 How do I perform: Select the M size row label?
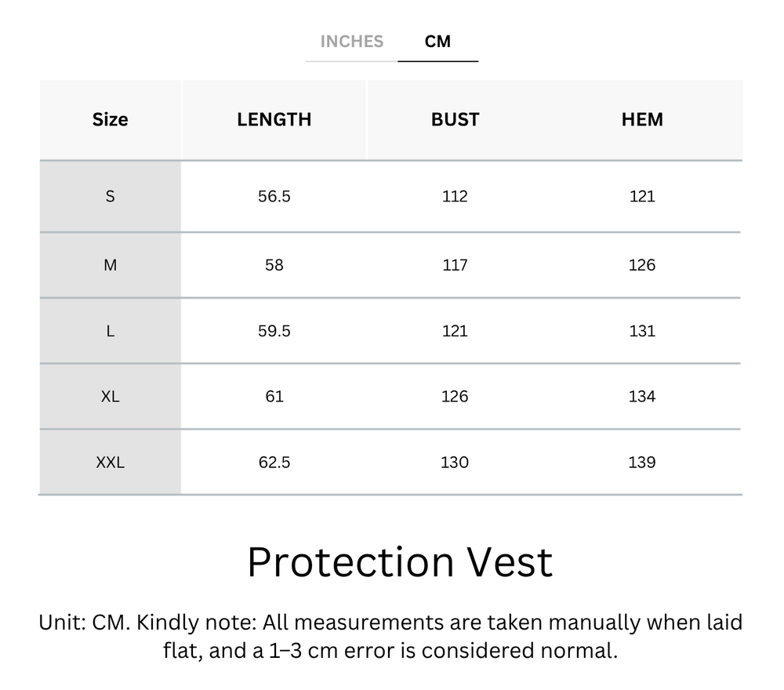tap(110, 266)
